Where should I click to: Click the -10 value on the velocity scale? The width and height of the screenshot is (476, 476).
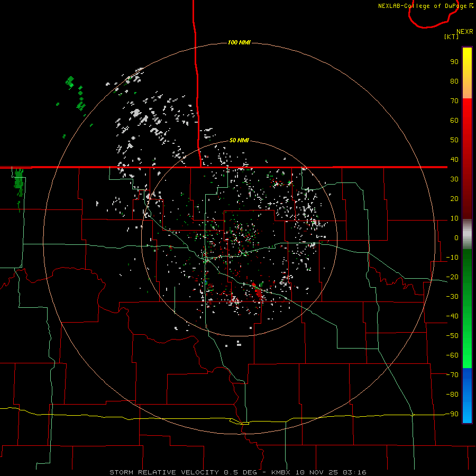[452, 258]
